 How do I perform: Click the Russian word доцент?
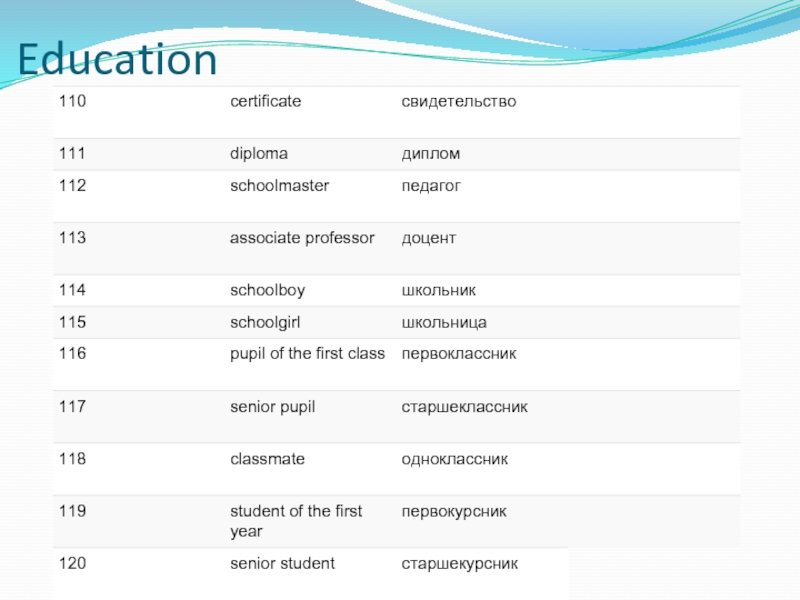pos(429,239)
